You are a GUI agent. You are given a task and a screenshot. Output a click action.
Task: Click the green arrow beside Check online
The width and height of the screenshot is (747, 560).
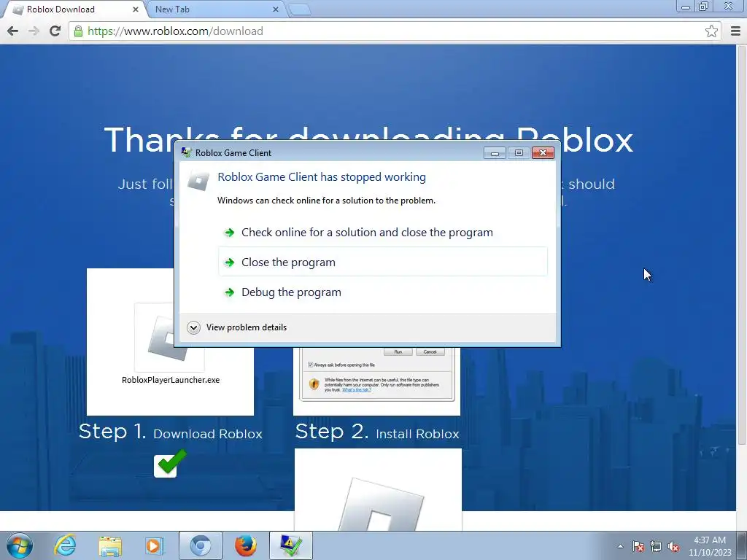pos(229,233)
